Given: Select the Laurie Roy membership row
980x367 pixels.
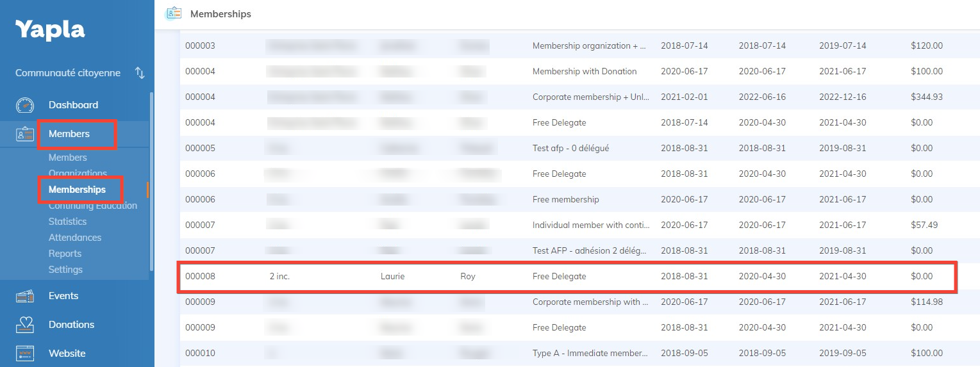Looking at the screenshot, I should click(x=567, y=277).
